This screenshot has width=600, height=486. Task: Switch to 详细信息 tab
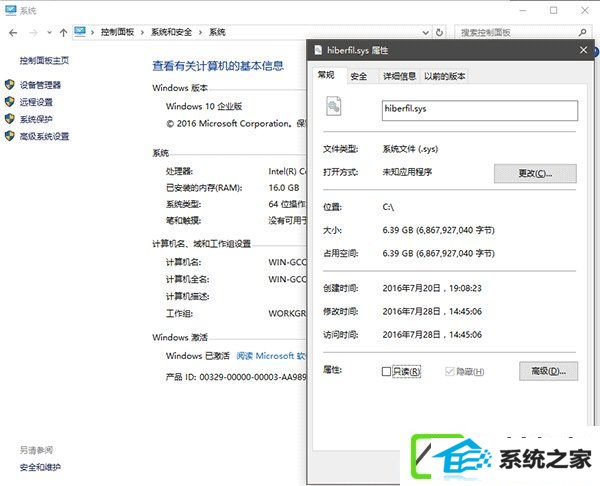(399, 77)
